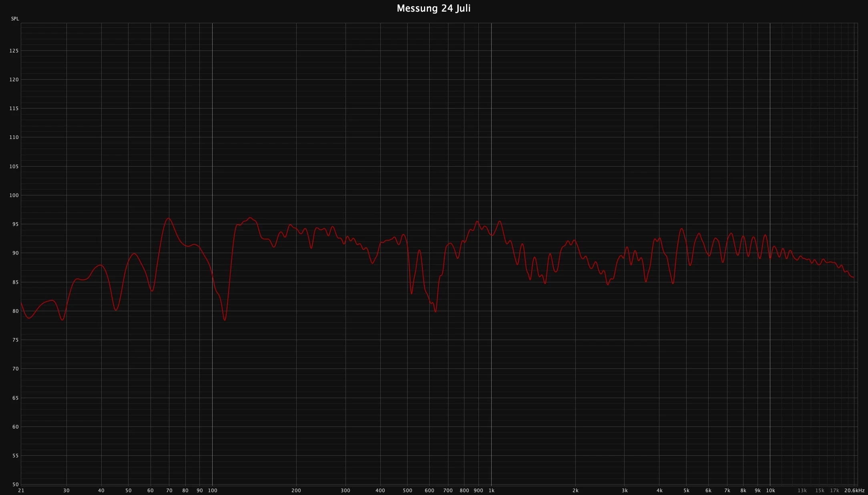Click the 75 dB axis value

15,340
